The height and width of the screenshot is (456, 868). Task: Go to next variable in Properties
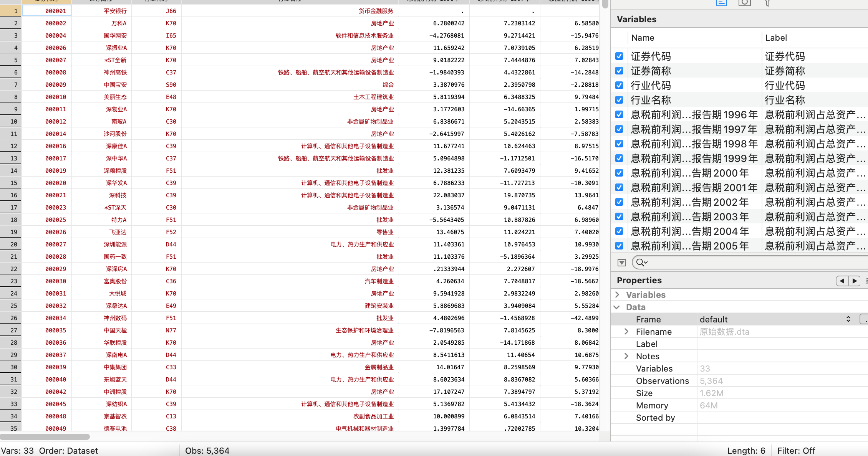pyautogui.click(x=855, y=281)
